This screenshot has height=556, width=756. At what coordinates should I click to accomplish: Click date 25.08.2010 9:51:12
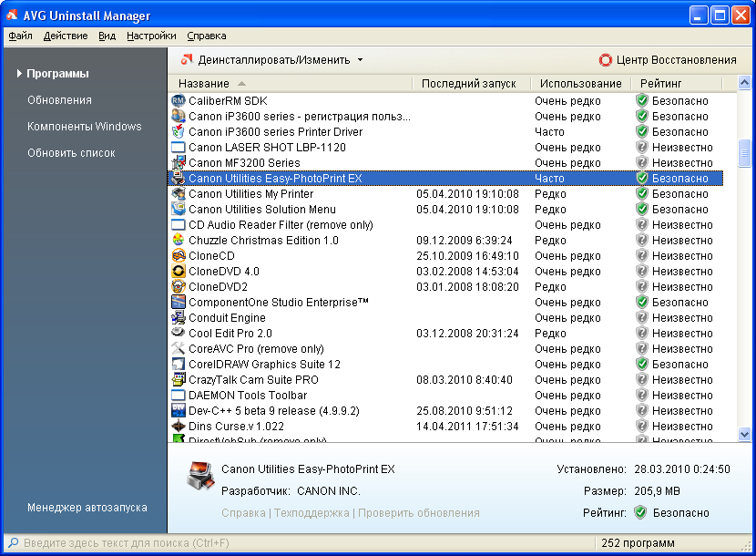(x=465, y=410)
